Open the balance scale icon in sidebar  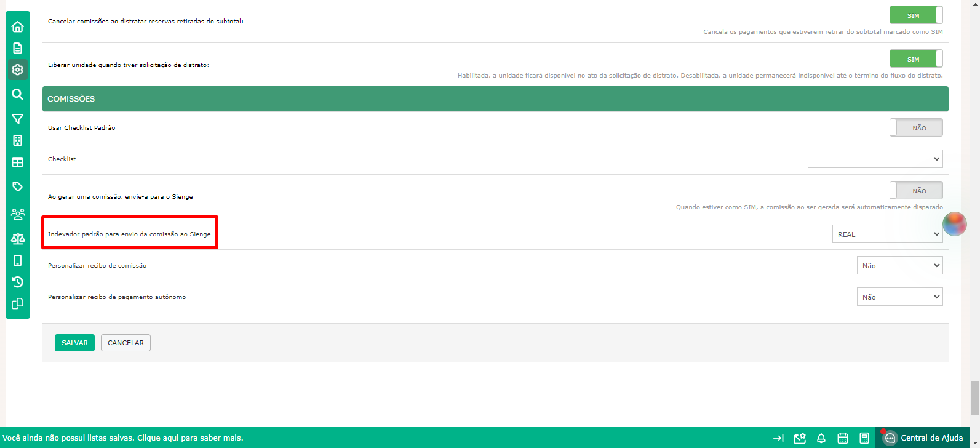tap(18, 239)
